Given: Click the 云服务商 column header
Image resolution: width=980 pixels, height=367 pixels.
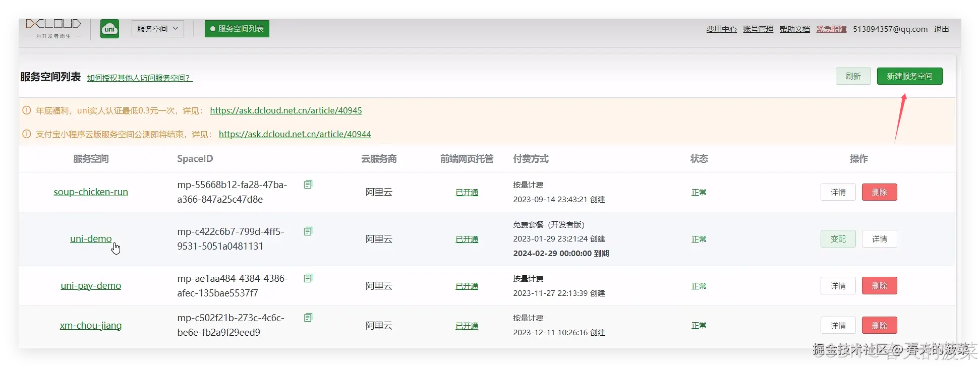Looking at the screenshot, I should point(379,159).
